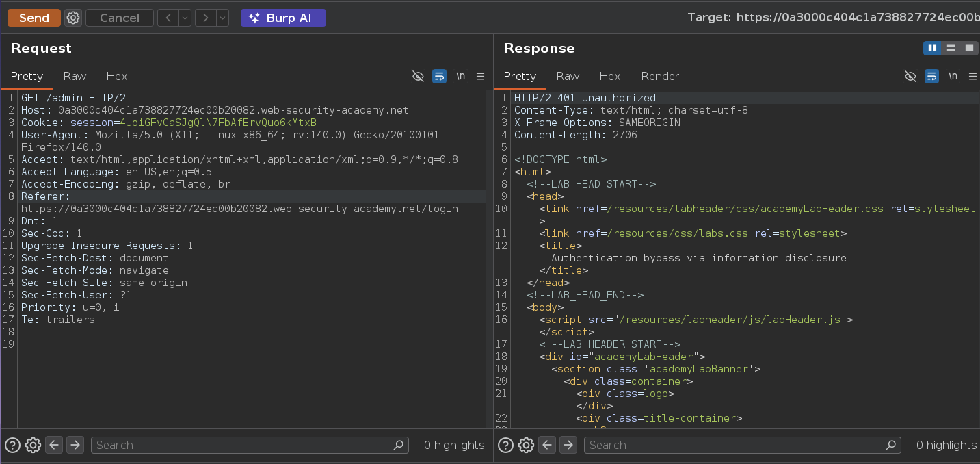980x464 pixels.
Task: Jump to next match in Response search
Action: click(x=568, y=445)
